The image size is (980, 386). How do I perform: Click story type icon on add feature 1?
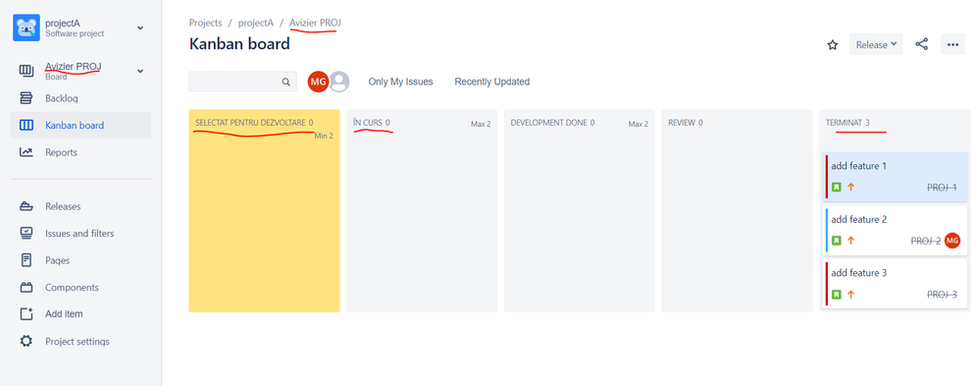click(836, 187)
